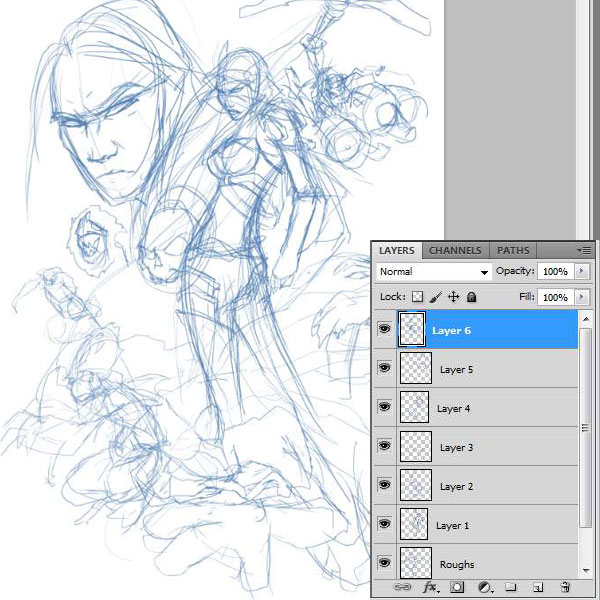Screen dimensions: 600x600
Task: Open the Layers panel options menu
Action: click(x=584, y=250)
